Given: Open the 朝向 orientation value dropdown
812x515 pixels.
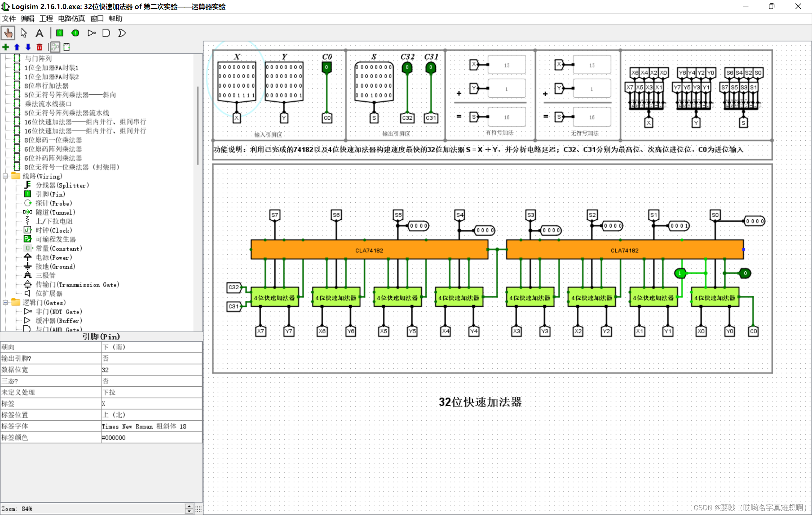Looking at the screenshot, I should pyautogui.click(x=151, y=347).
